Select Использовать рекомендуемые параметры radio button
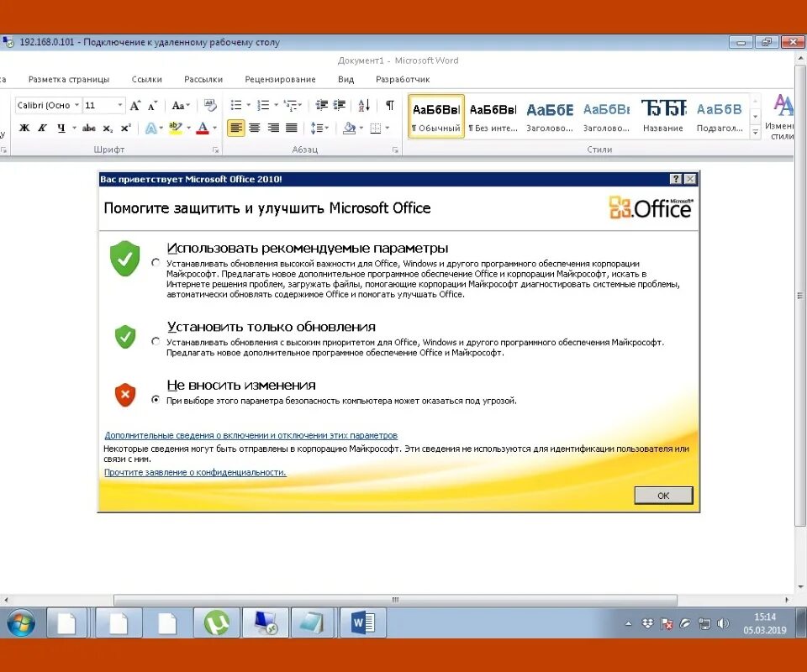The height and width of the screenshot is (672, 807). click(x=156, y=263)
